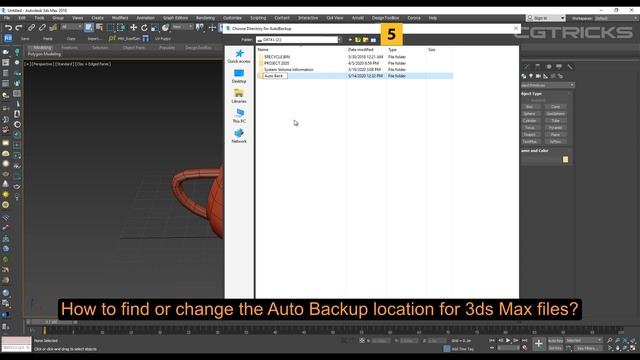The width and height of the screenshot is (640, 360).
Task: Go to the animation start frame
Action: coord(492,340)
